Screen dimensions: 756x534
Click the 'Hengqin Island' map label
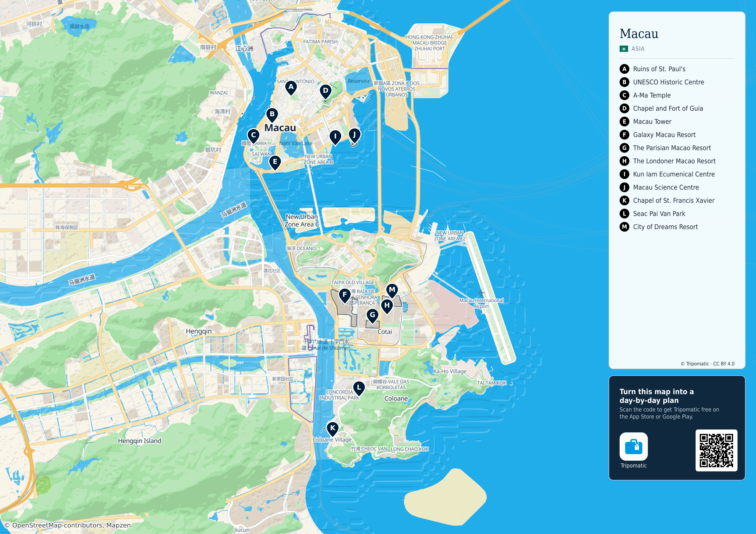pos(140,441)
